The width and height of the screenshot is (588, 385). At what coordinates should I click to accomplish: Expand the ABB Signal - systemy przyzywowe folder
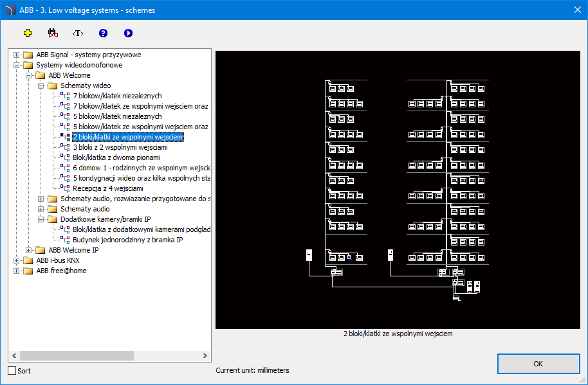click(x=17, y=55)
